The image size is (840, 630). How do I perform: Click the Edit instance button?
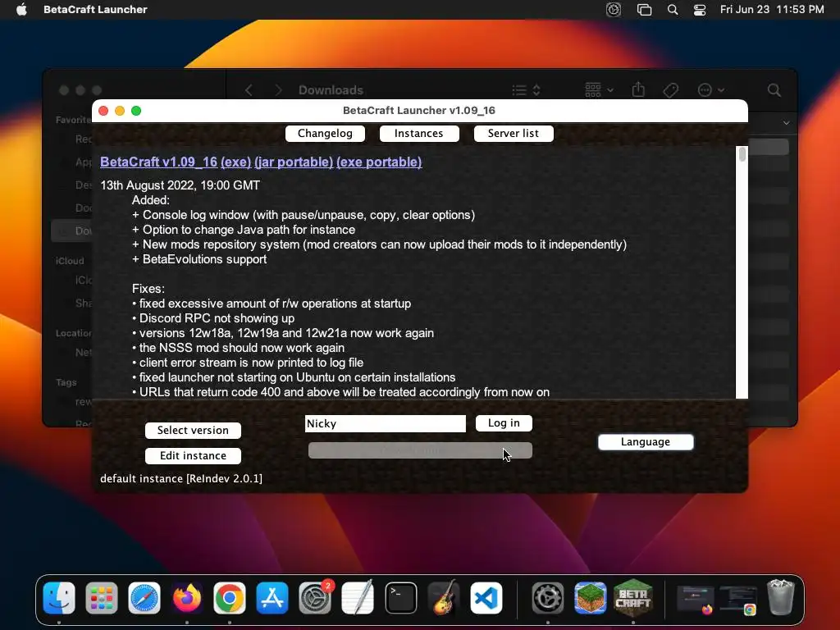click(193, 455)
